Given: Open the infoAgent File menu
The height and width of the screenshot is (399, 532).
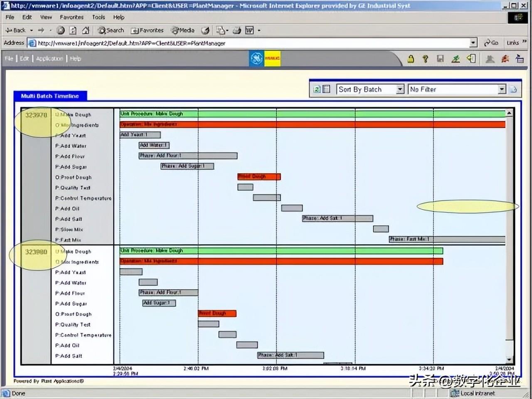Looking at the screenshot, I should [9, 59].
